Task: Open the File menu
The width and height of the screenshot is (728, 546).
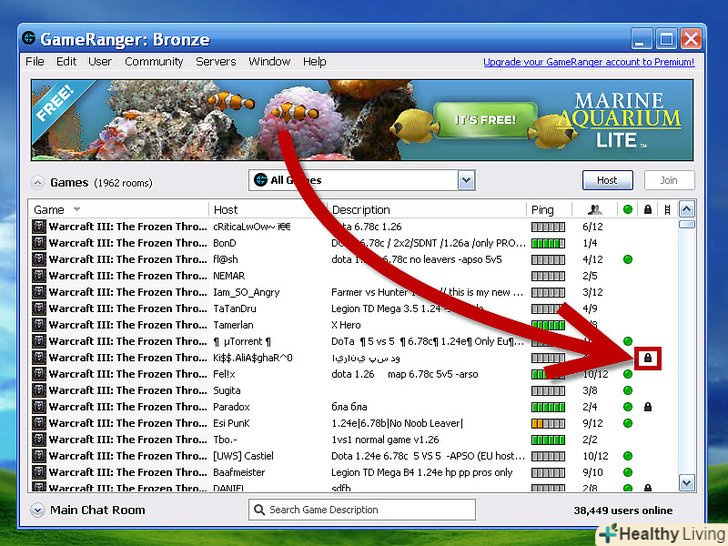Action: (x=35, y=61)
